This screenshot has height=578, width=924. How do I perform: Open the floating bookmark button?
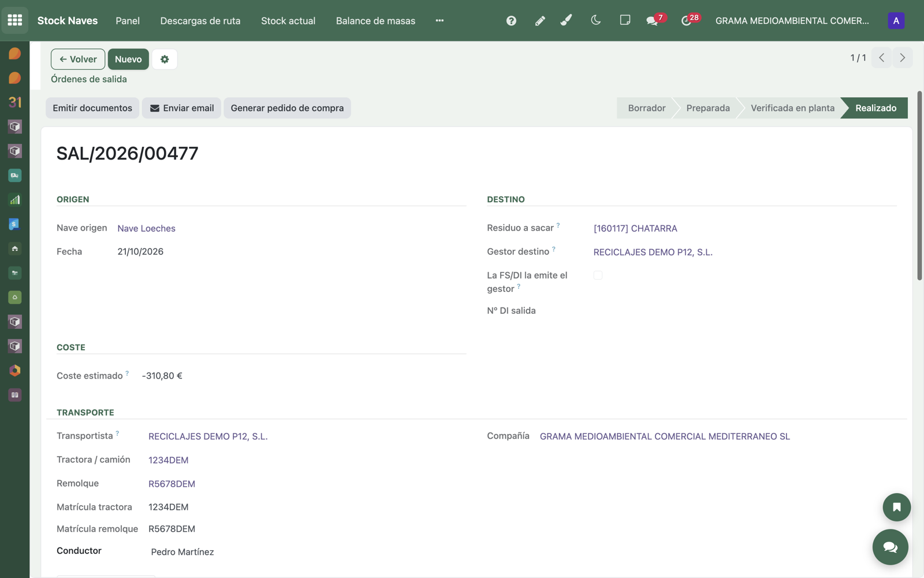(x=896, y=507)
